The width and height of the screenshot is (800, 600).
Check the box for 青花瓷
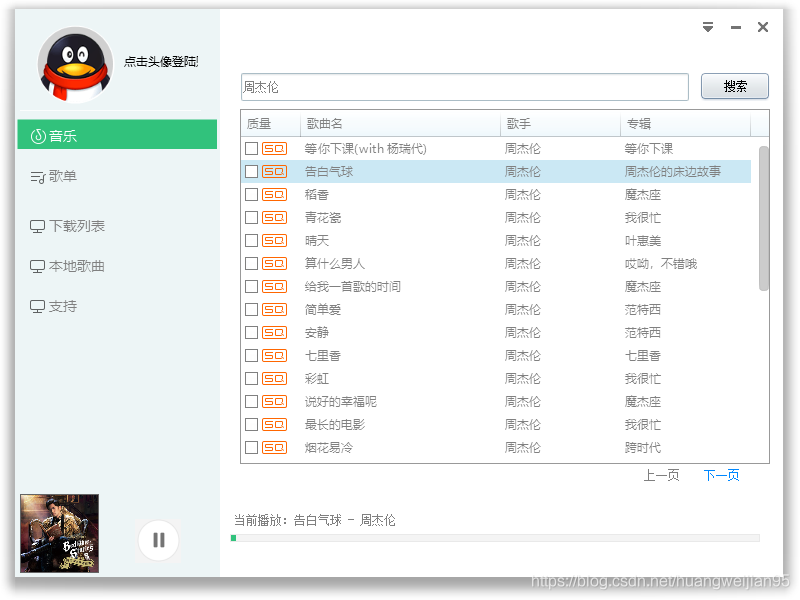251,217
